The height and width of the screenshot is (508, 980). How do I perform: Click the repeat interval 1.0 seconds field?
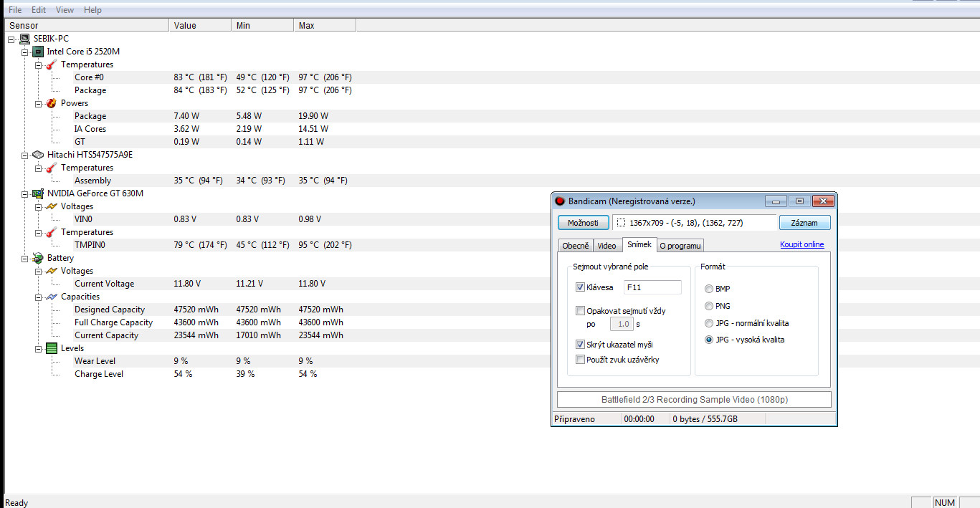tap(622, 324)
